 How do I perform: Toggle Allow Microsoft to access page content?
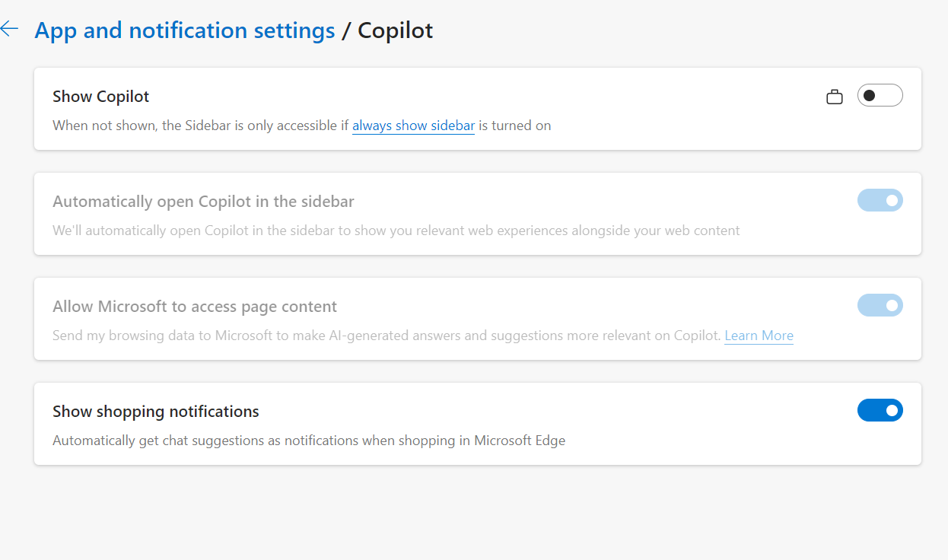(x=880, y=306)
